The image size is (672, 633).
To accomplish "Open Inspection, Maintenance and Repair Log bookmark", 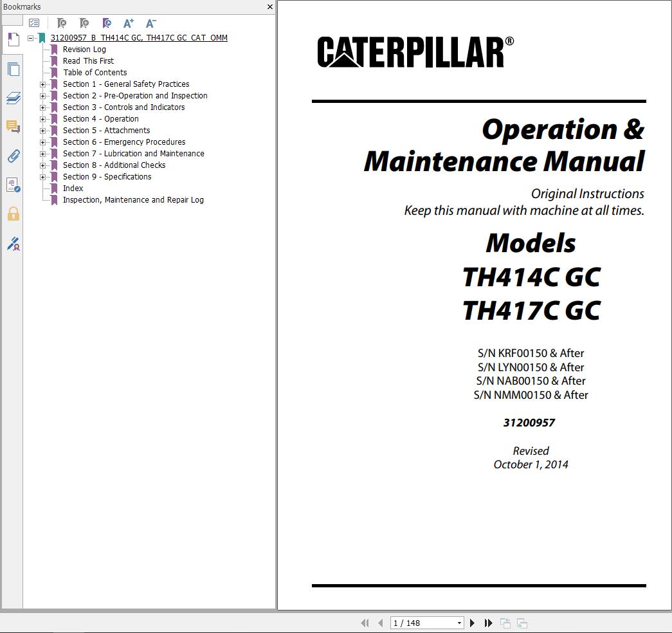I will click(x=133, y=200).
